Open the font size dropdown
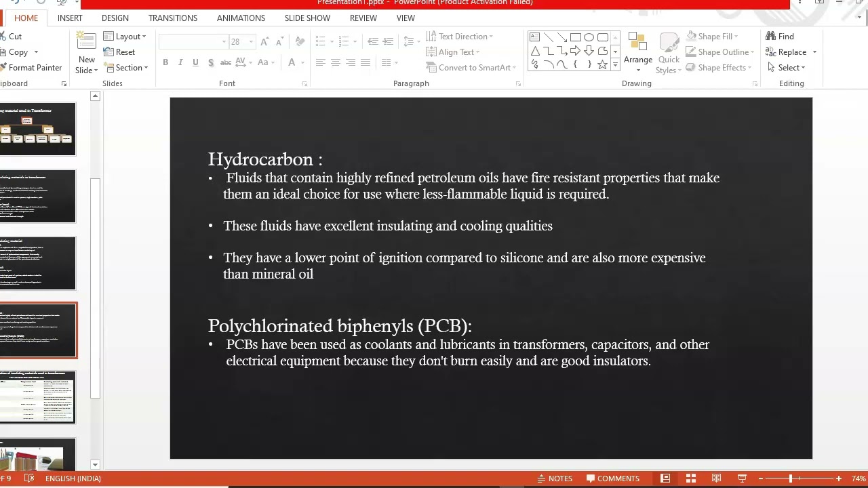This screenshot has height=488, width=868. tap(250, 42)
